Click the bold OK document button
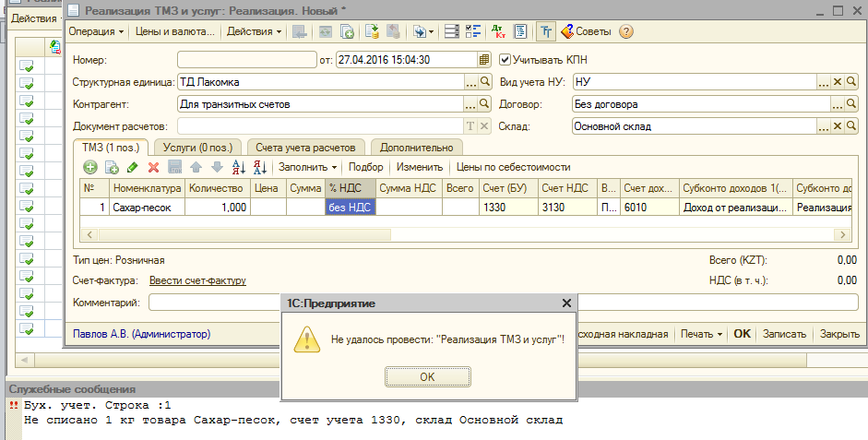This screenshot has height=440, width=868. 742,334
